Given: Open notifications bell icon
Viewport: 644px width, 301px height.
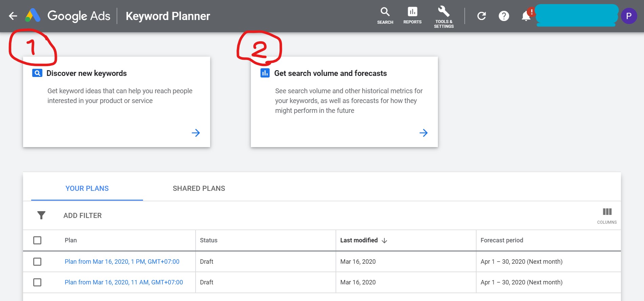Looking at the screenshot, I should [x=526, y=16].
